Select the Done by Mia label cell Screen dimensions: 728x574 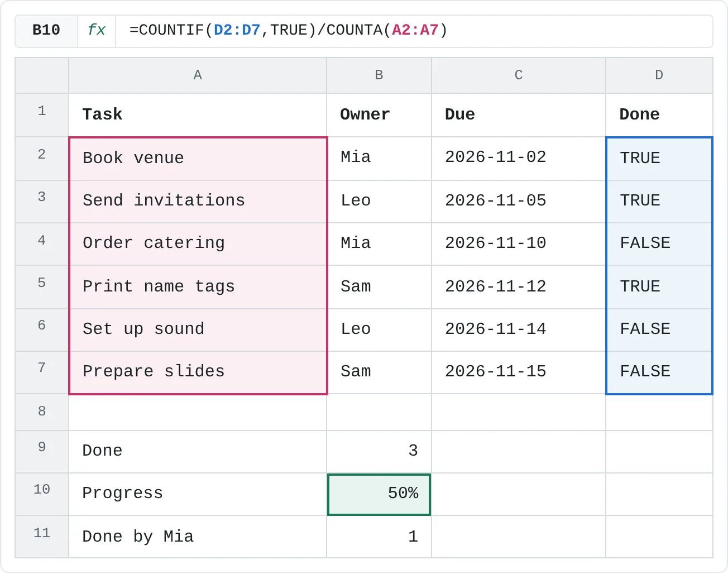(198, 537)
